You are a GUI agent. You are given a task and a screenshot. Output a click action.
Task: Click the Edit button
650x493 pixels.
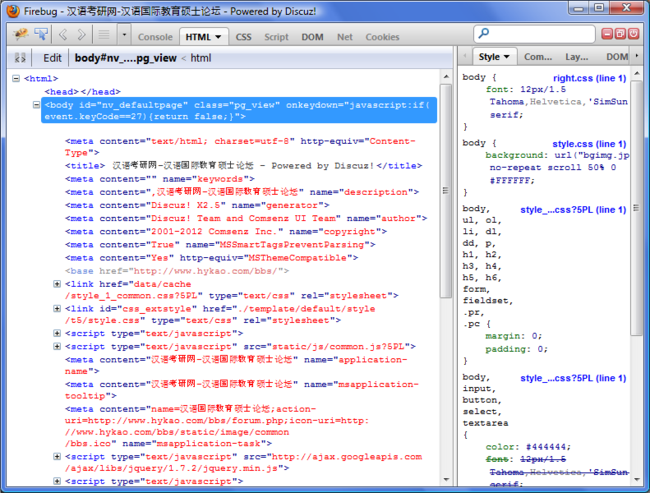52,58
